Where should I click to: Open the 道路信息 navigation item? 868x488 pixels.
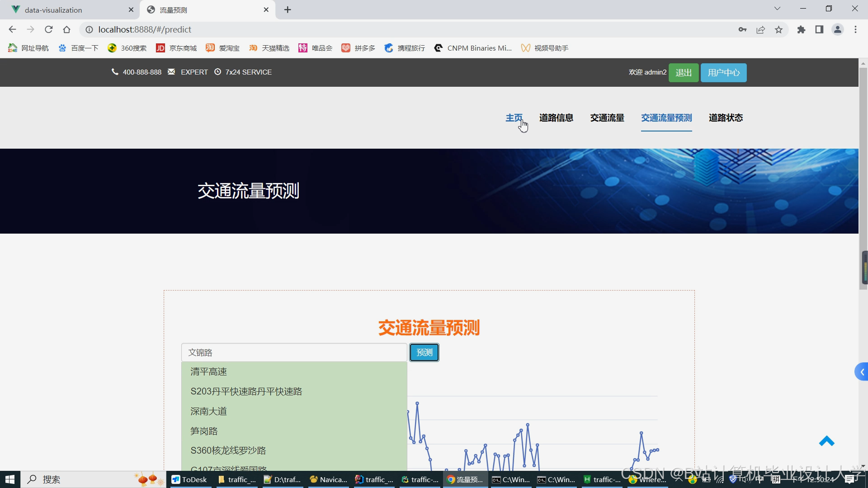pos(556,118)
